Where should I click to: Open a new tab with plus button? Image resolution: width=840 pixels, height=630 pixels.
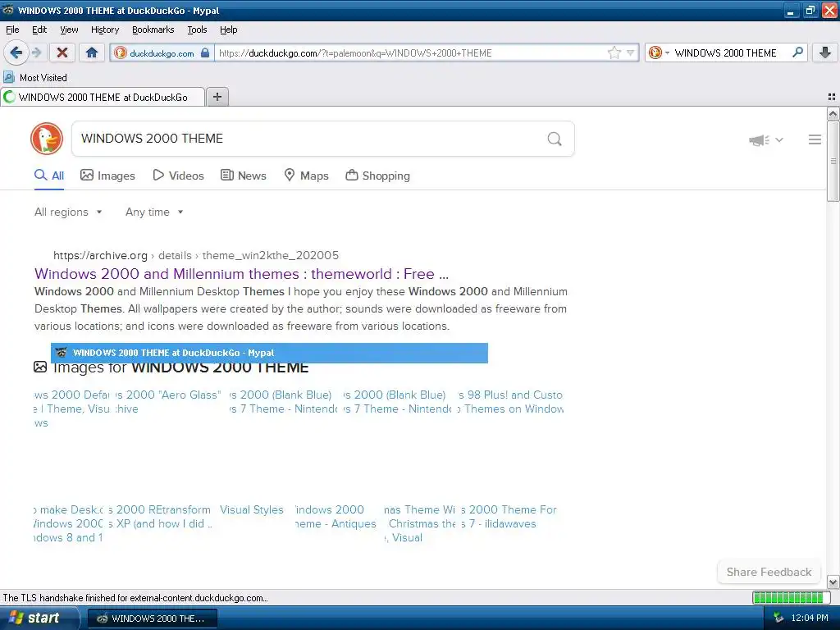(x=217, y=97)
